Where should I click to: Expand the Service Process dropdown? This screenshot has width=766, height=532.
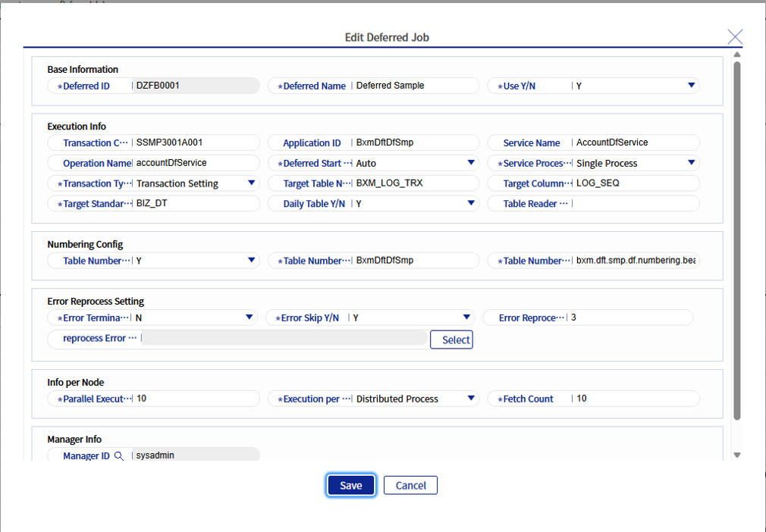(691, 162)
